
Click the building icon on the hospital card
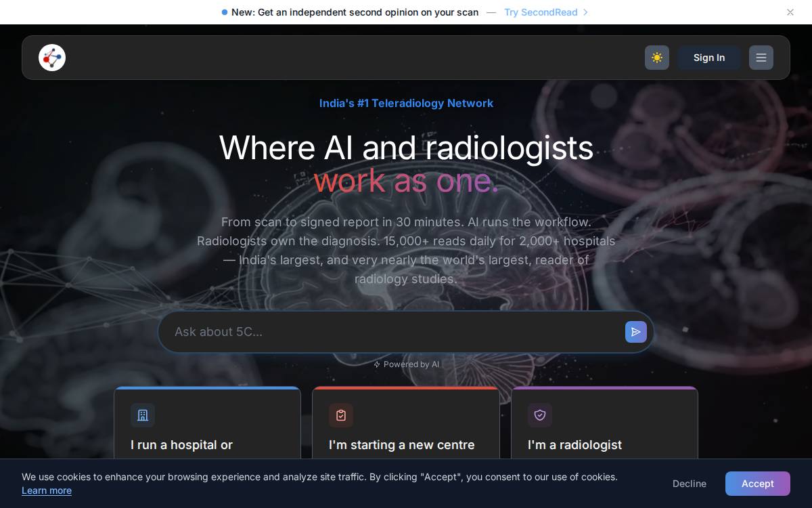coord(143,415)
